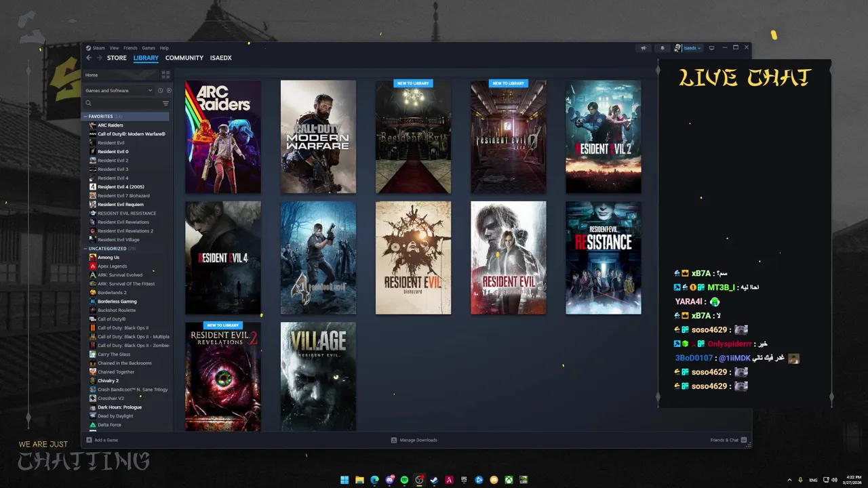Go back with the Steam back arrow
This screenshot has height=488, width=868.
click(88, 58)
